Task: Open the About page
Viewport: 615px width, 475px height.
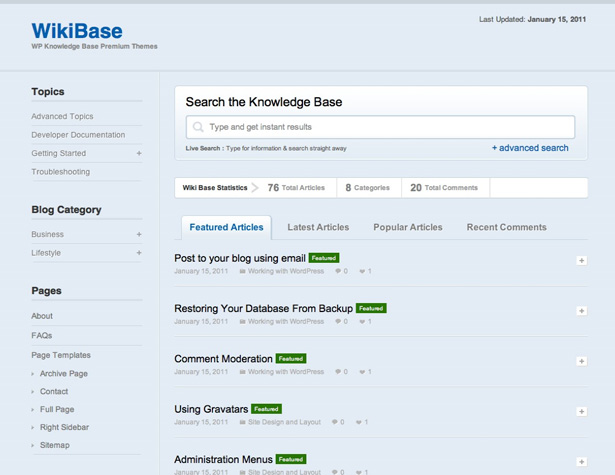Action: [42, 316]
